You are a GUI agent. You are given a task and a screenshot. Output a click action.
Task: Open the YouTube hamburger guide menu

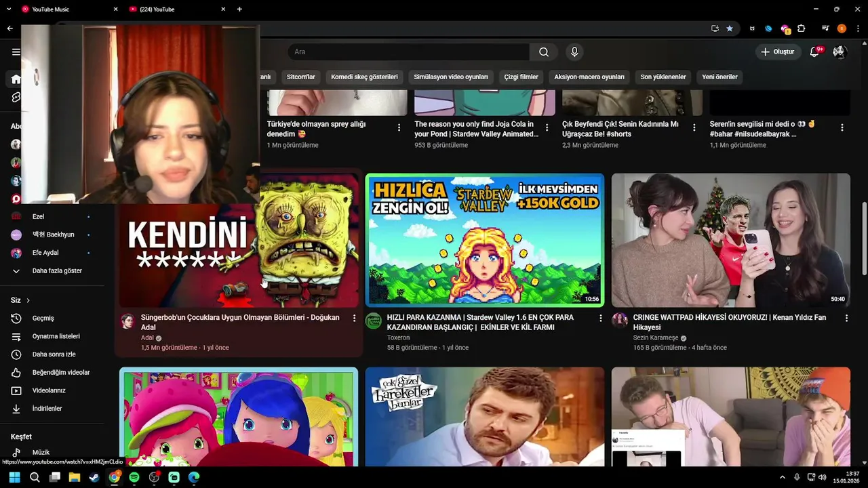tap(16, 52)
